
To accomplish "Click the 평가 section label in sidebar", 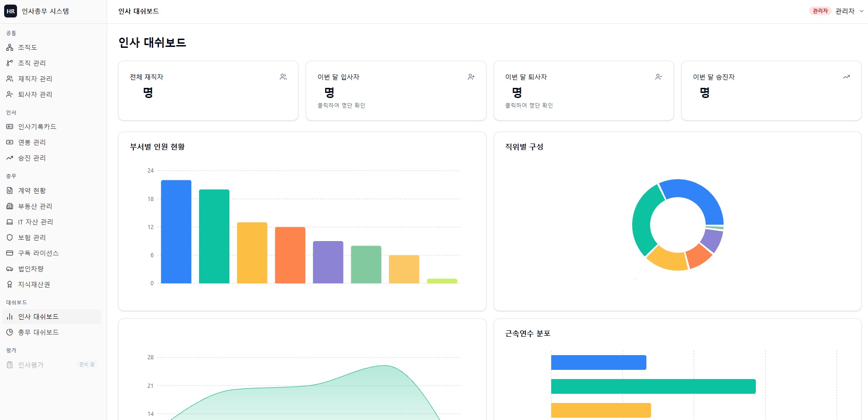I will (x=11, y=351).
